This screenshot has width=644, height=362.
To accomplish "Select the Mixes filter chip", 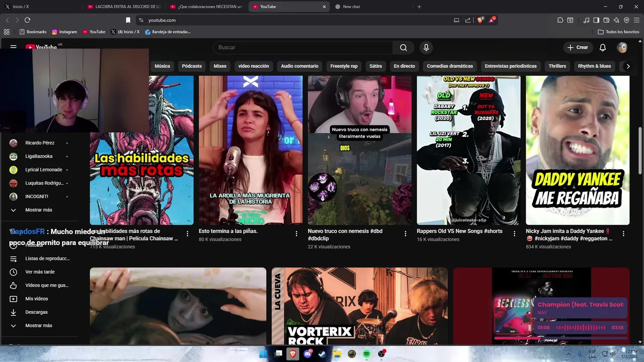I will tap(220, 66).
